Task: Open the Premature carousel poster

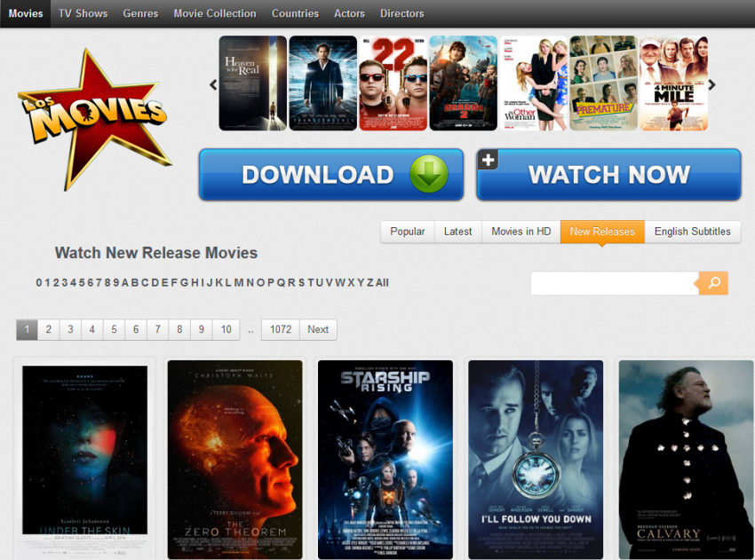Action: 604,83
